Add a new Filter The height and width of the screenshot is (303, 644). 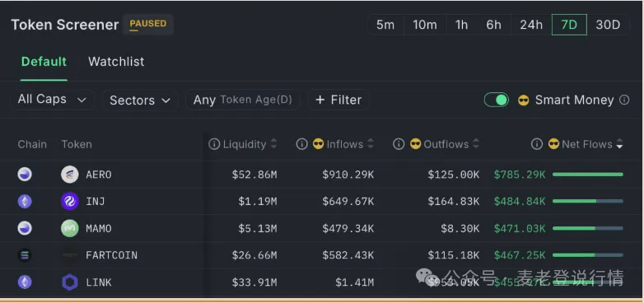click(338, 100)
